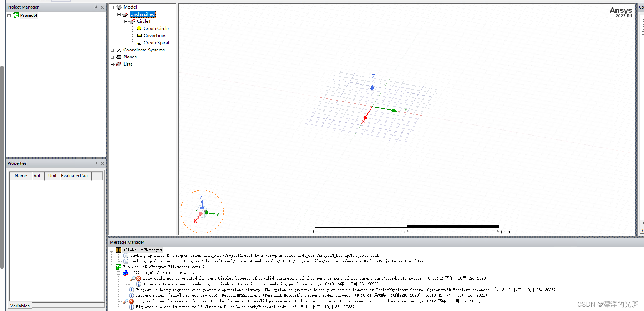Viewport: 644px width, 311px height.
Task: Collapse the Global Messages group
Action: click(x=112, y=250)
